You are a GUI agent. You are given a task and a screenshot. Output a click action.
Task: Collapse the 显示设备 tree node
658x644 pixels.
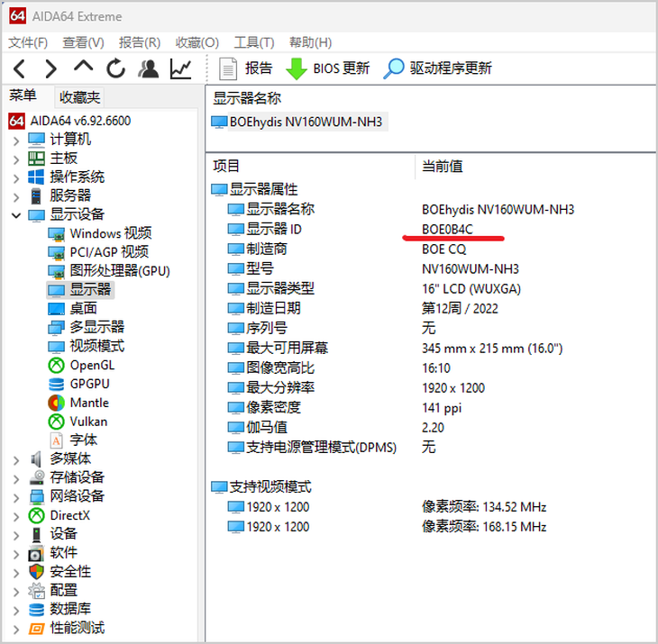coord(16,215)
